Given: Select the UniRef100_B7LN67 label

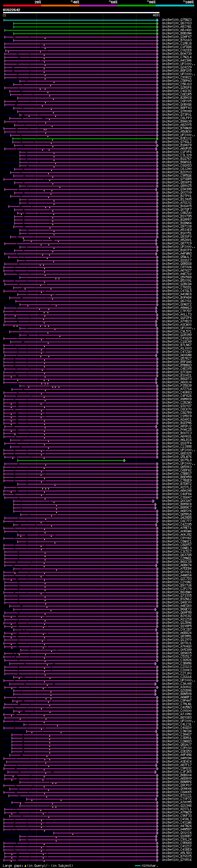Looking at the screenshot, I should tap(177, 345).
